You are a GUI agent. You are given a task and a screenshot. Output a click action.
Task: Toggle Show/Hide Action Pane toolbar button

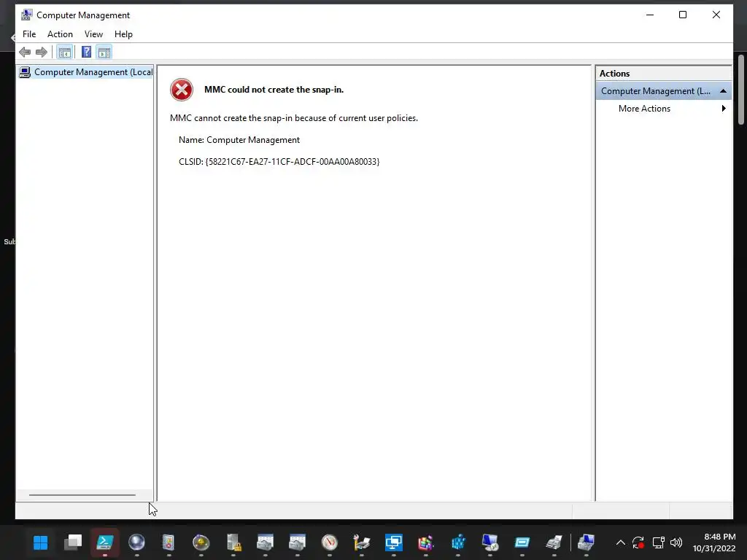coord(104,52)
